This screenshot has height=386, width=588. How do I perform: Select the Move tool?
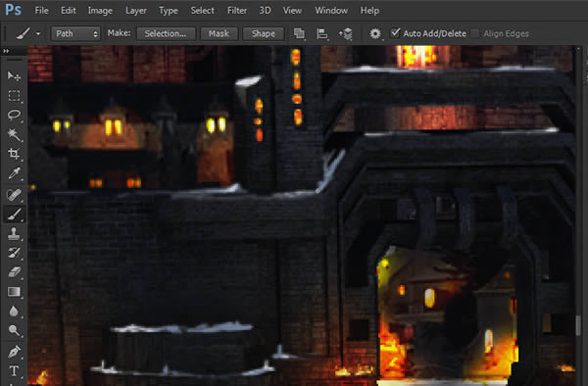(x=15, y=76)
